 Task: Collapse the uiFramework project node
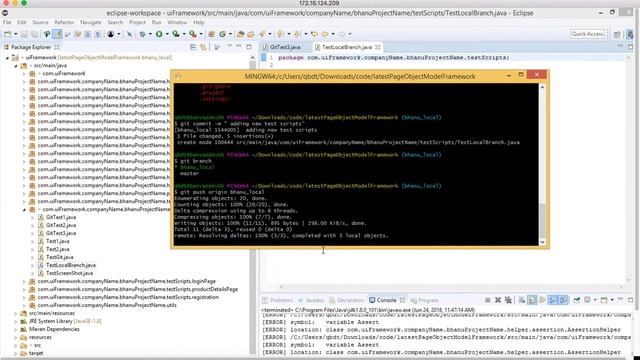[x=7, y=58]
